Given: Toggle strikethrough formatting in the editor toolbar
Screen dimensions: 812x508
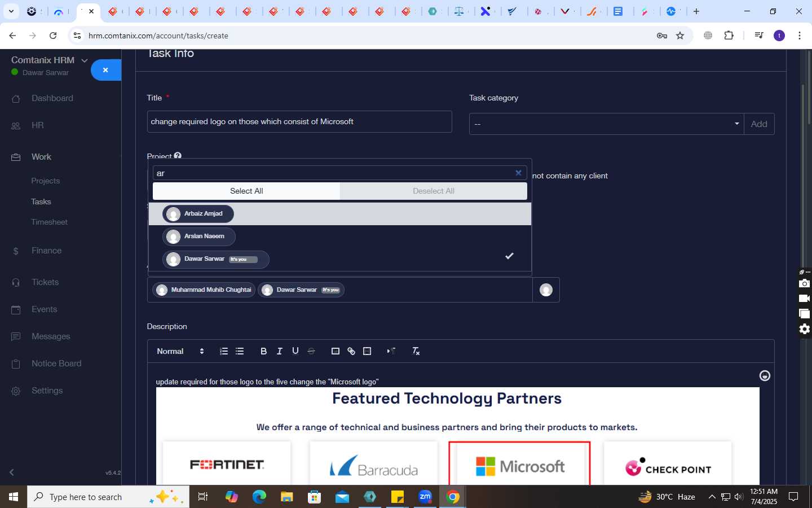Looking at the screenshot, I should [x=311, y=351].
